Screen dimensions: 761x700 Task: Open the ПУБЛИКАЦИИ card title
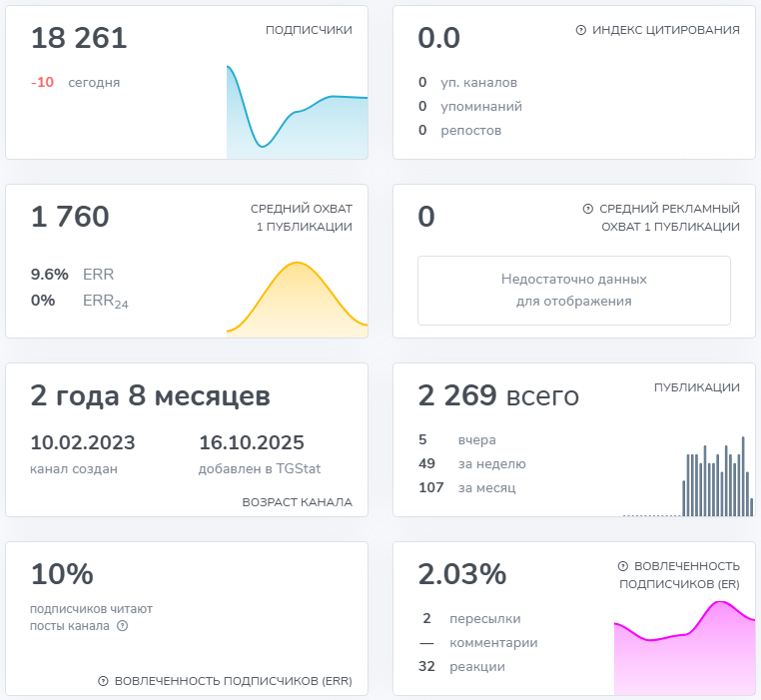[x=696, y=387]
